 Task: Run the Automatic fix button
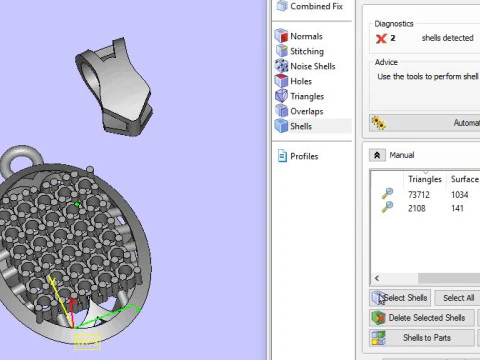click(425, 123)
